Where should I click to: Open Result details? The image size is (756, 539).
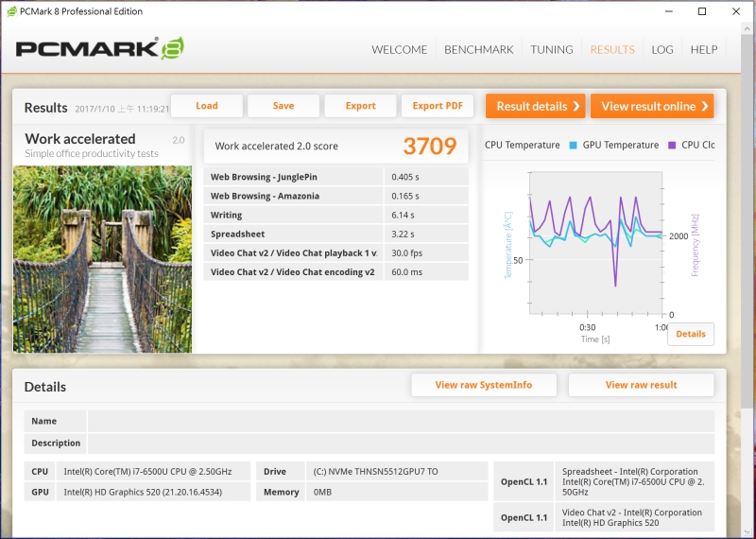click(x=535, y=106)
